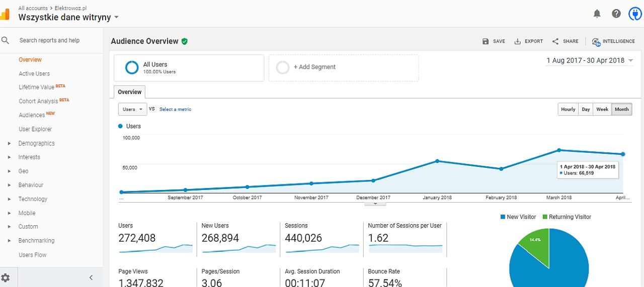Click the February 2018 data point
This screenshot has height=287, width=644.
501,169
